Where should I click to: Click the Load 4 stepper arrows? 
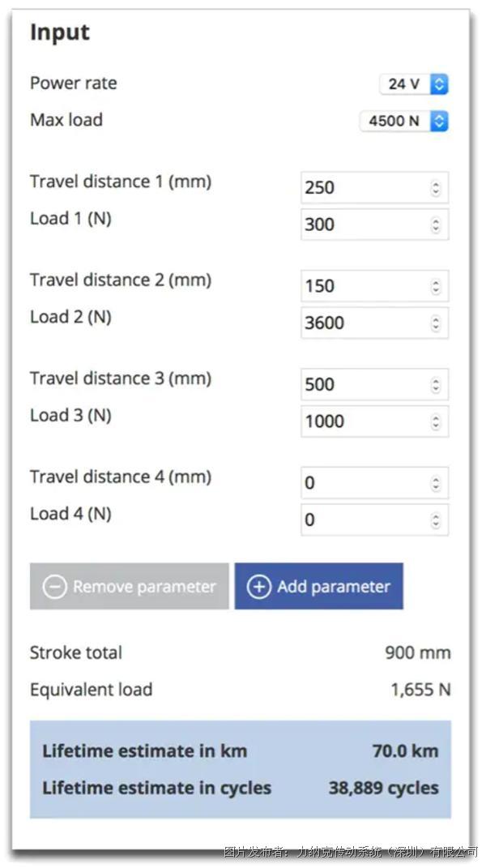[x=436, y=520]
